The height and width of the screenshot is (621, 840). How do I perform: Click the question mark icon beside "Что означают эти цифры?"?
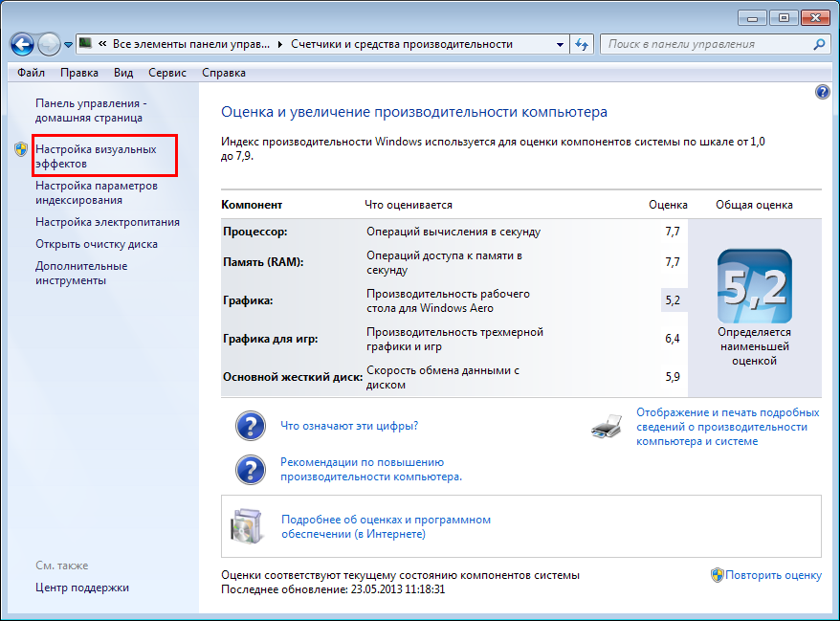click(x=250, y=426)
